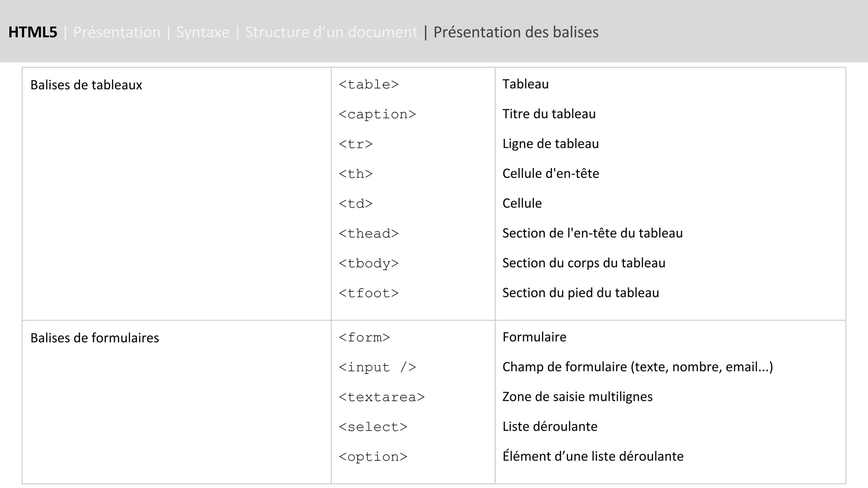Click the Titre du tableau description
The image size is (868, 488).
549,114
